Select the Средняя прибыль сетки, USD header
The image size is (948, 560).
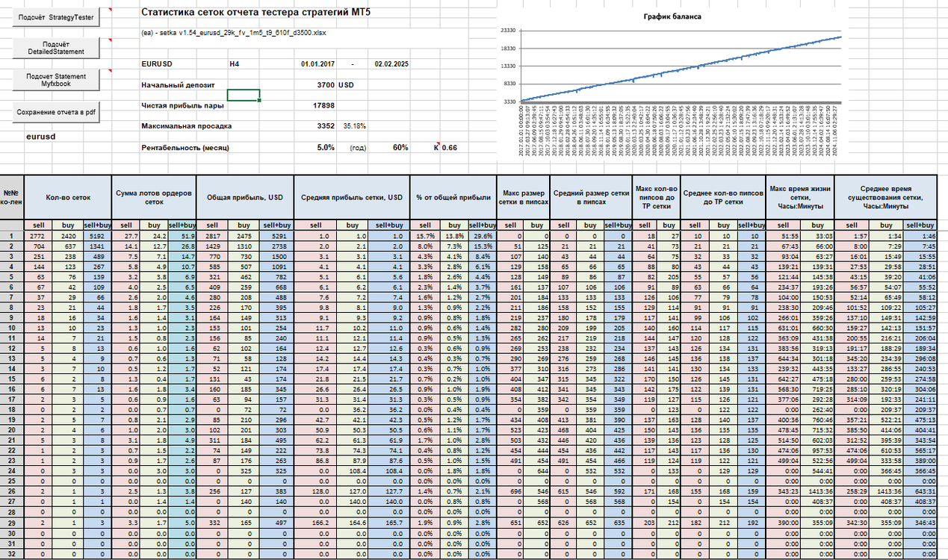(x=353, y=197)
